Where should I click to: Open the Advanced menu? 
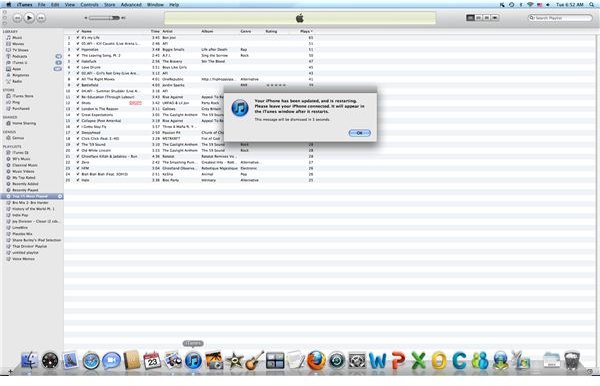[131, 5]
